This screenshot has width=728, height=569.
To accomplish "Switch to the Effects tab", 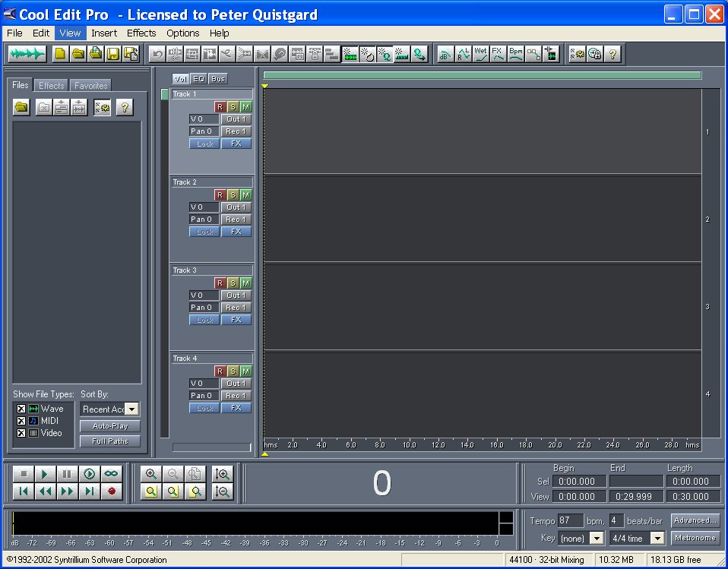I will tap(51, 85).
